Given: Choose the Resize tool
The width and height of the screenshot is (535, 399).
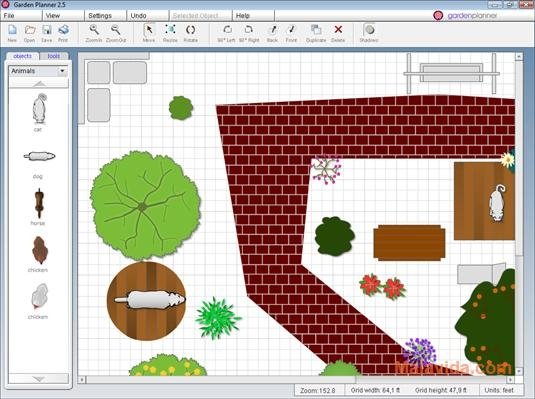Looking at the screenshot, I should click(x=170, y=33).
